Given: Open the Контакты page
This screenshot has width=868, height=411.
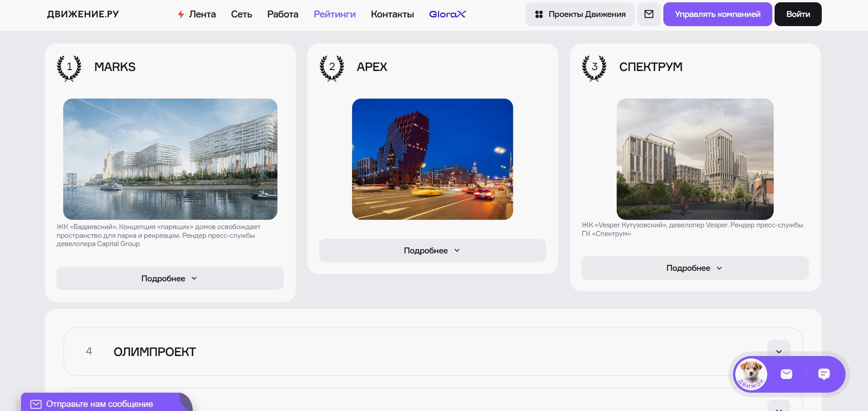Looking at the screenshot, I should click(392, 14).
